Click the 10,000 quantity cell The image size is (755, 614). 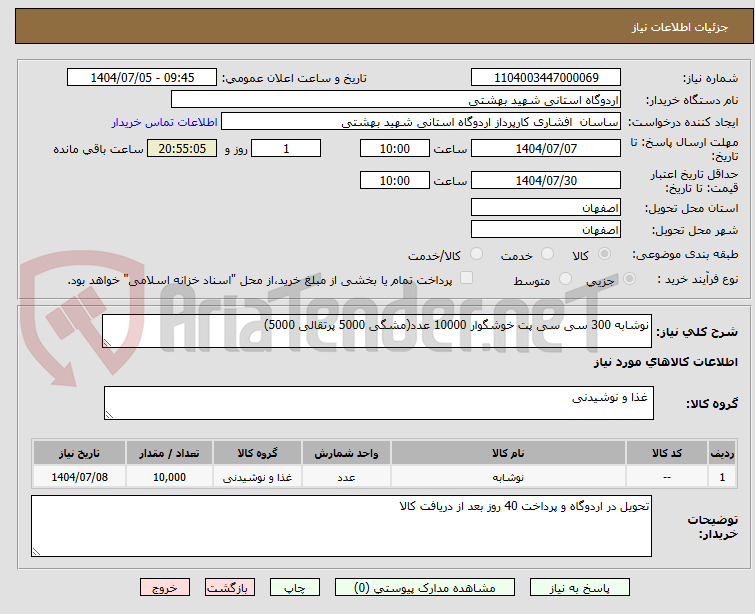pos(169,477)
